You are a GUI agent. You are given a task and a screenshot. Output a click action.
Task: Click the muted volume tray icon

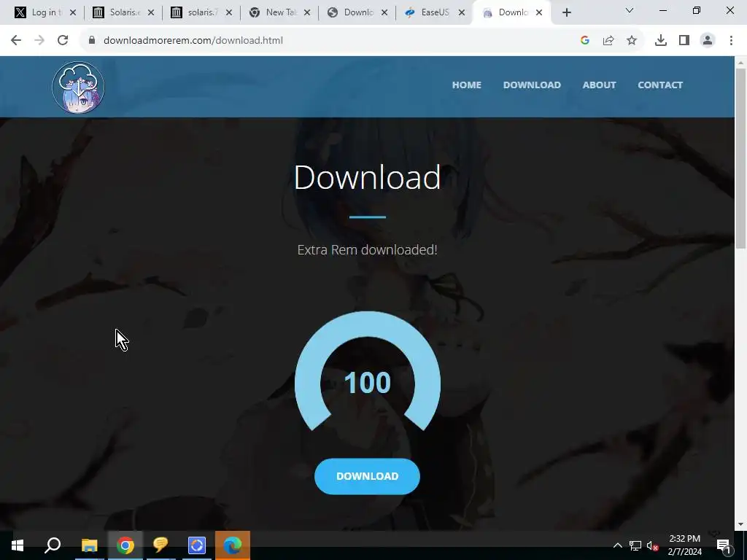pyautogui.click(x=653, y=545)
